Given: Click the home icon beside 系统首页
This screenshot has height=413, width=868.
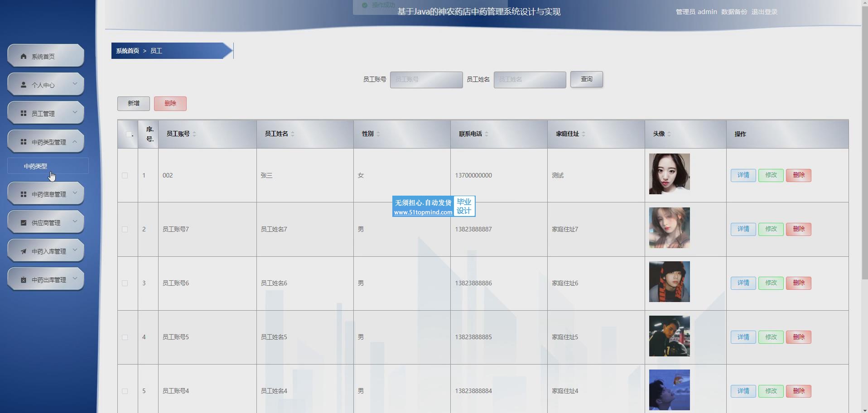Looking at the screenshot, I should 24,56.
